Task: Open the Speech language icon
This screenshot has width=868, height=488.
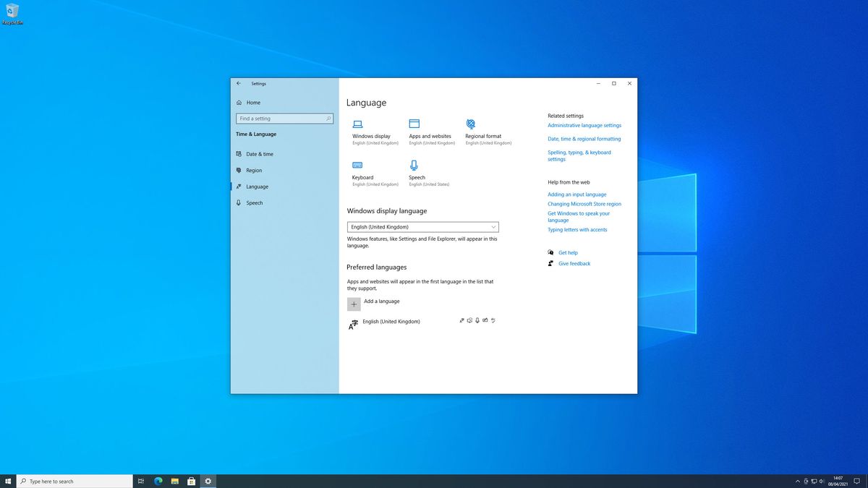Action: point(414,166)
